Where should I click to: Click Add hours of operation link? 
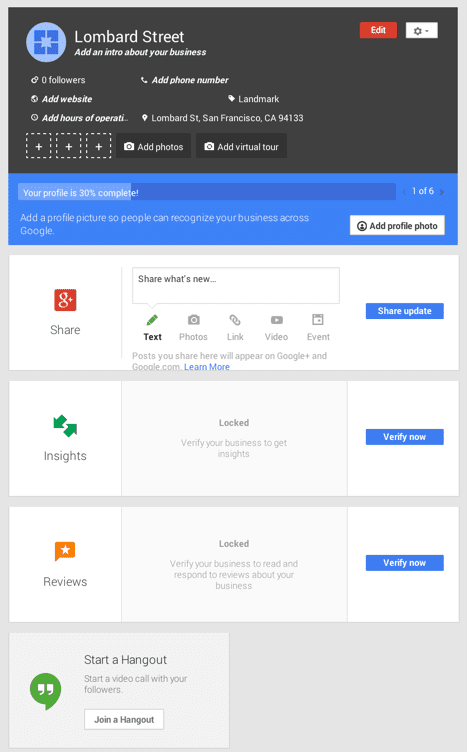tap(84, 118)
